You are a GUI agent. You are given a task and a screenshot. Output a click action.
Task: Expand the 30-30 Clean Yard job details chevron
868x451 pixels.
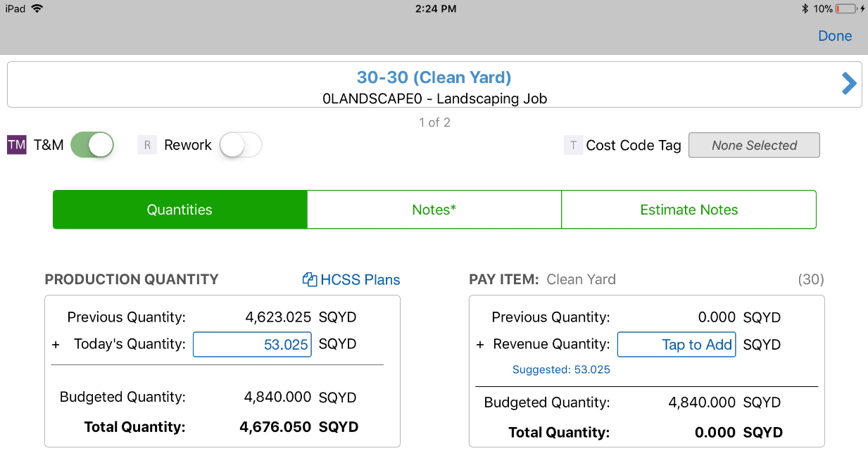coord(849,83)
